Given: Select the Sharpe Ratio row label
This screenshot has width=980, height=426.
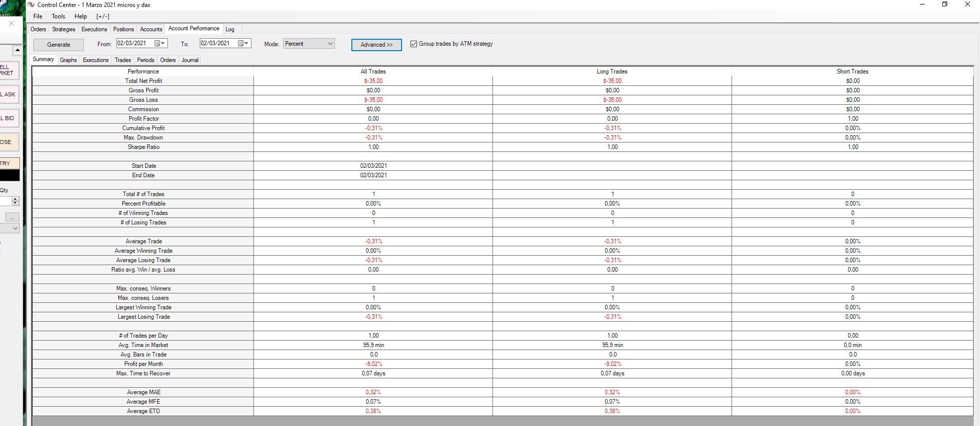Looking at the screenshot, I should click(144, 147).
